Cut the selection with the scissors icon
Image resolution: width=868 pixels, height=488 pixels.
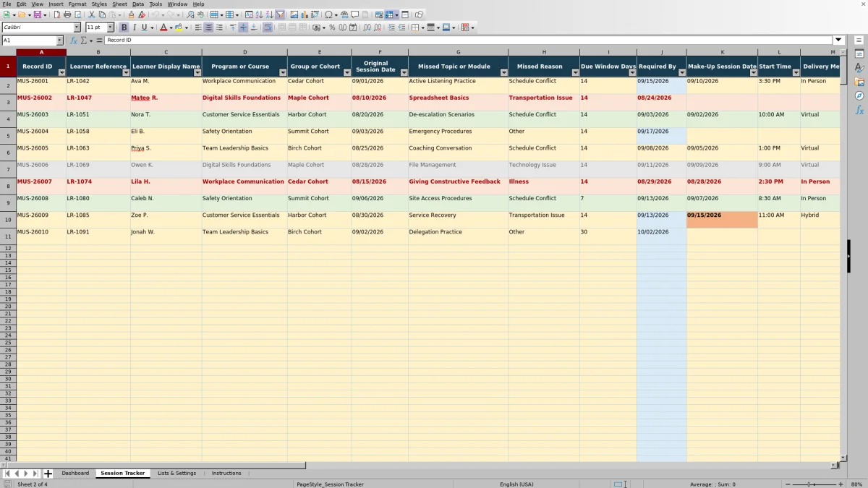pyautogui.click(x=92, y=14)
